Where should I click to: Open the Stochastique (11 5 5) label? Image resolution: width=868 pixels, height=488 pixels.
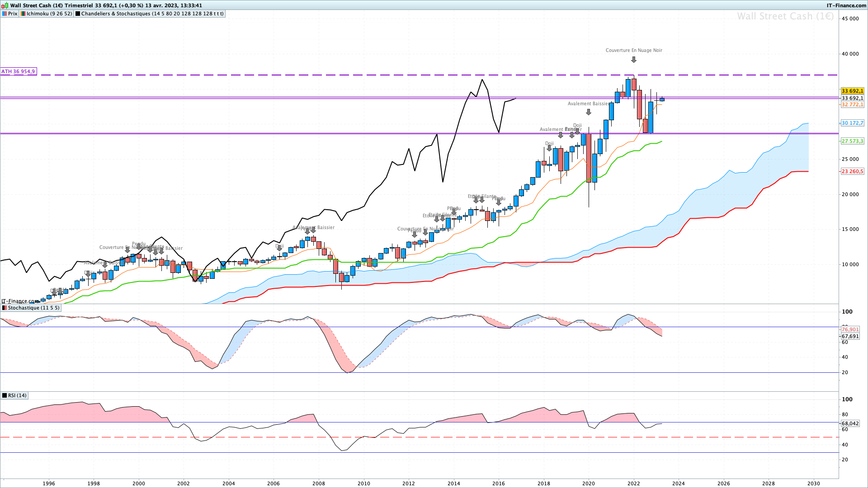(33, 308)
